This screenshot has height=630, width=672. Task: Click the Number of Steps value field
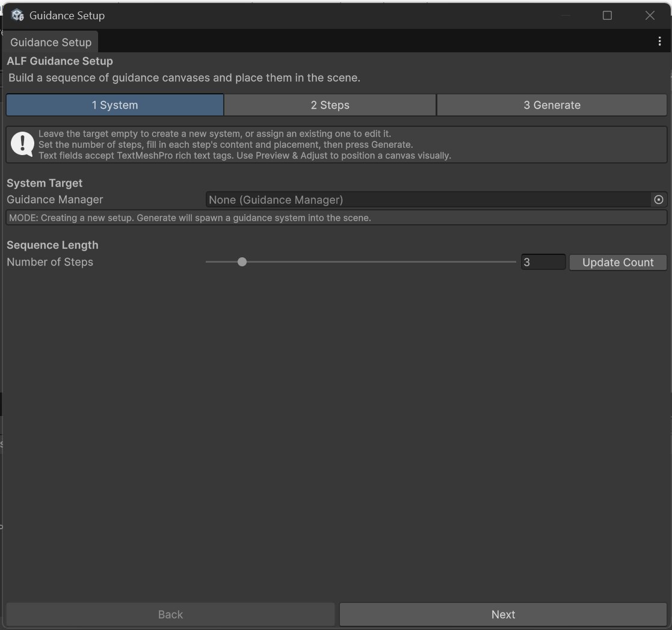[x=543, y=262]
